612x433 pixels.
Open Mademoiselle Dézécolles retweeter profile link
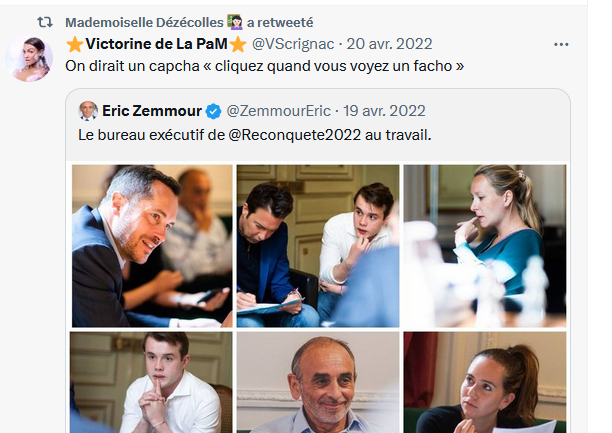tap(144, 23)
